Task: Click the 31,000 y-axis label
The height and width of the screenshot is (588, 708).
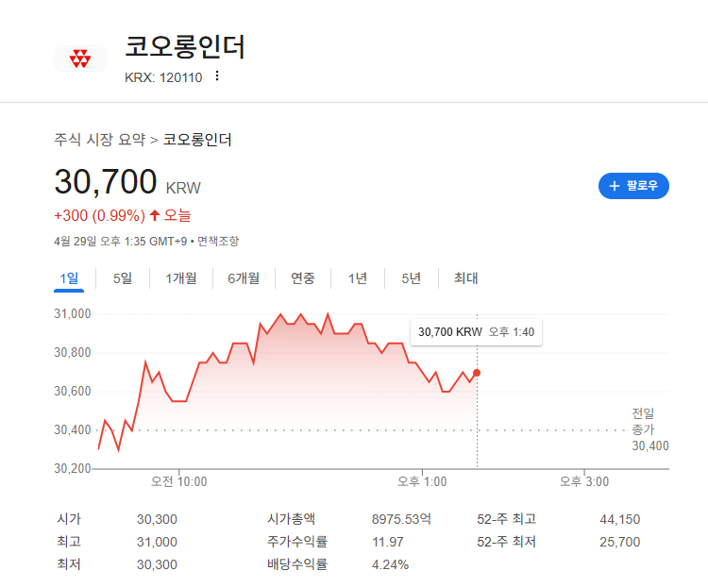Action: (73, 314)
